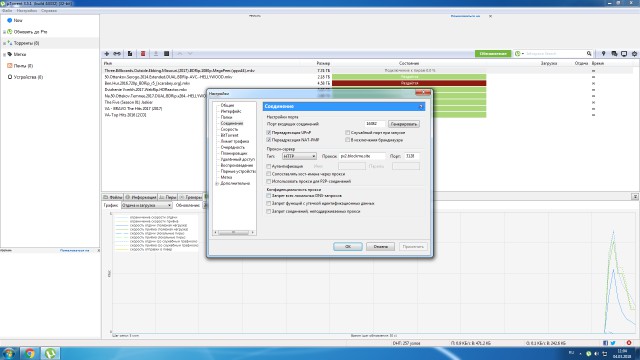Expand the Labels sidebar node
Image resolution: width=640 pixels, height=360 pixels.
point(4,54)
